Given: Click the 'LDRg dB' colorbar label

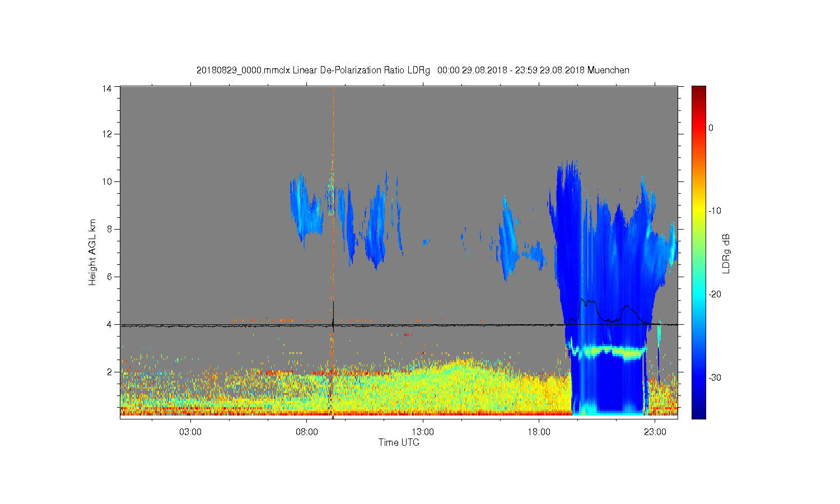Looking at the screenshot, I should pyautogui.click(x=726, y=253).
